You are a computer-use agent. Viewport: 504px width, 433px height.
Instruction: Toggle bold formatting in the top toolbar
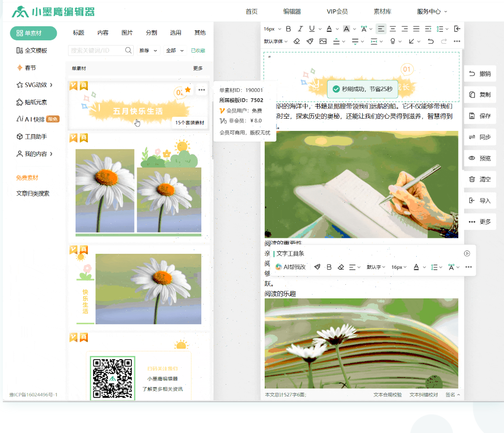[x=288, y=29]
